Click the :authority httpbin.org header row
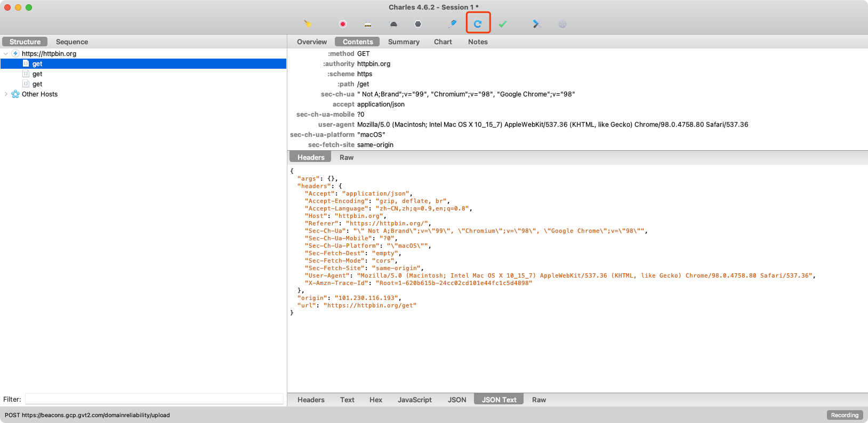 click(x=577, y=63)
